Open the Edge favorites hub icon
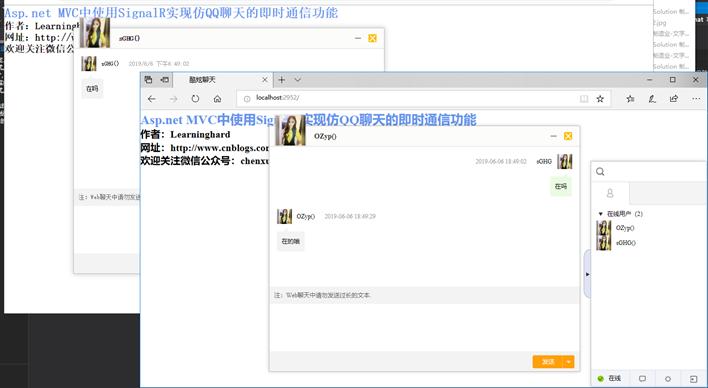The image size is (708, 388). tap(630, 98)
